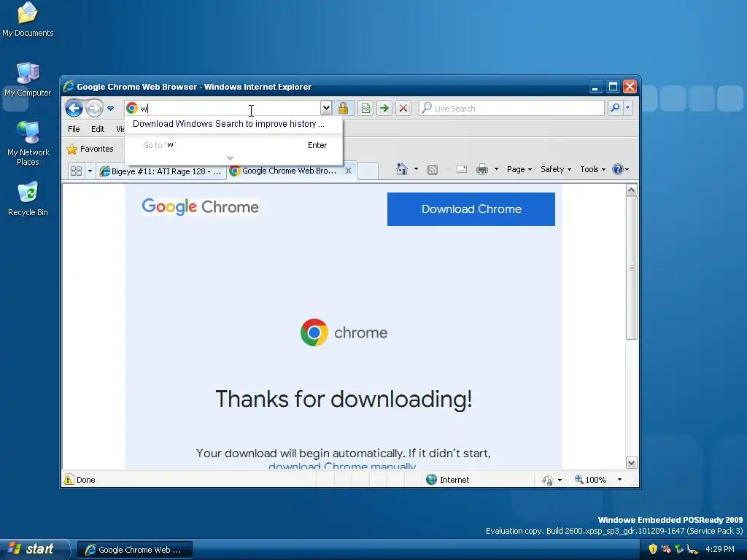
Task: Click the Compatibility View icon
Action: click(365, 108)
